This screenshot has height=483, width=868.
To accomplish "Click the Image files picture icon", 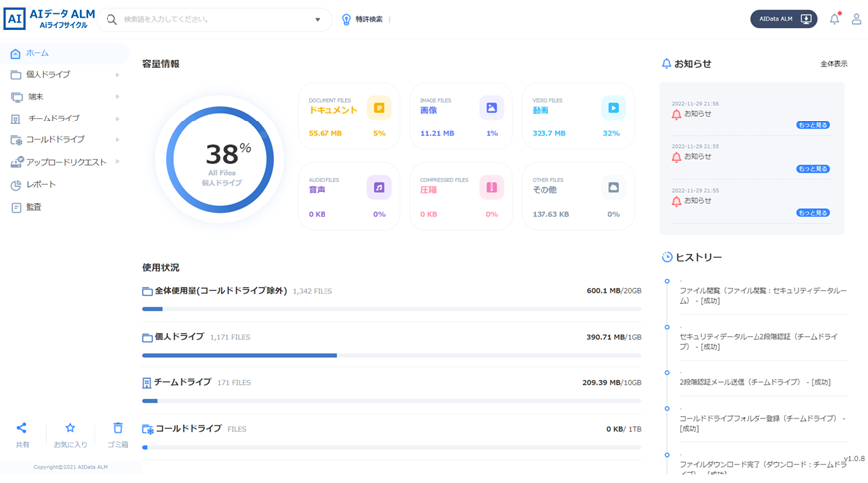I will (x=491, y=108).
